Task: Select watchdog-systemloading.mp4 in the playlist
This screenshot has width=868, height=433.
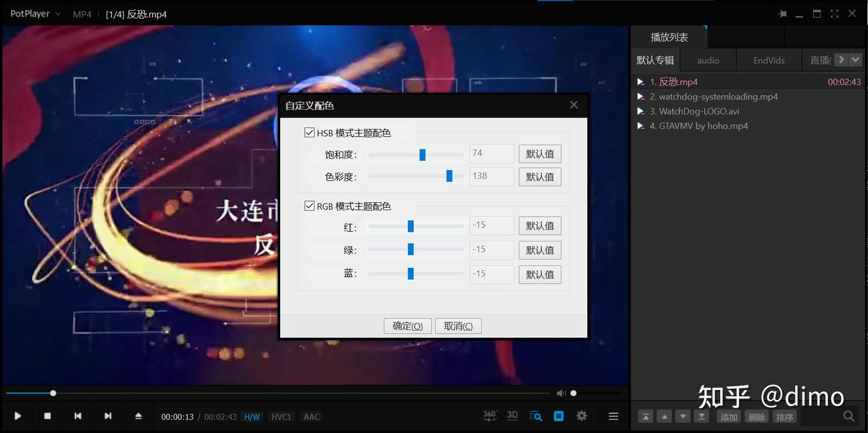Action: [714, 96]
